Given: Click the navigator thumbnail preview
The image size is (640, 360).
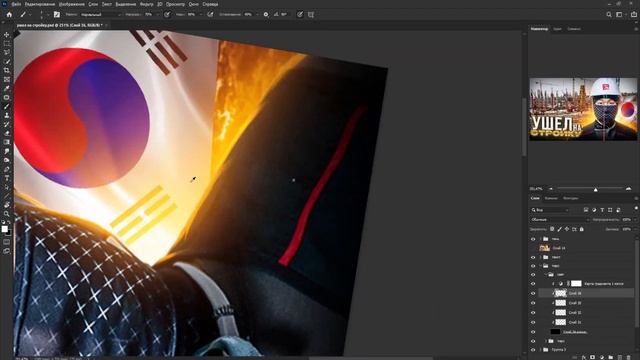Looking at the screenshot, I should [583, 109].
